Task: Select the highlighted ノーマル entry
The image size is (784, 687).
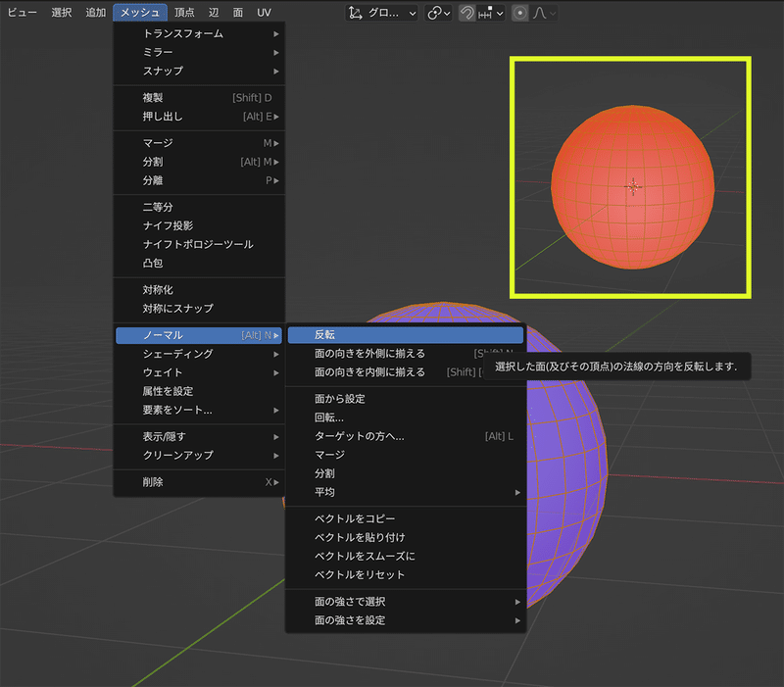Action: click(199, 335)
